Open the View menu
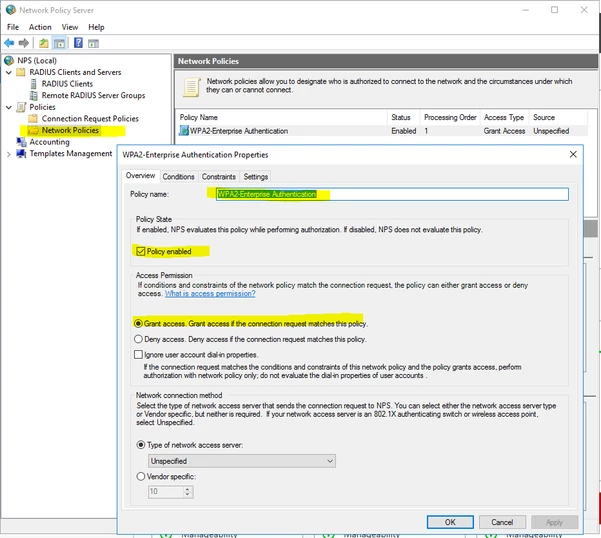Image resolution: width=601 pixels, height=538 pixels. [70, 27]
